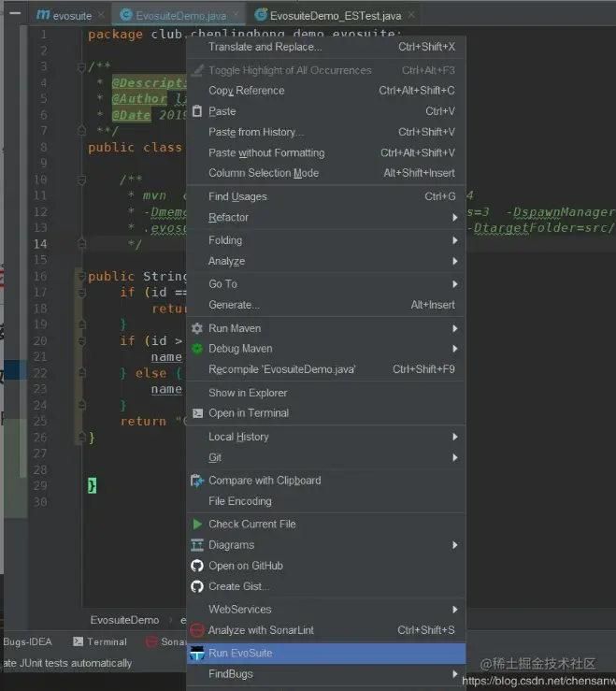
Task: Select File Encoding menu entry
Action: pos(326,501)
